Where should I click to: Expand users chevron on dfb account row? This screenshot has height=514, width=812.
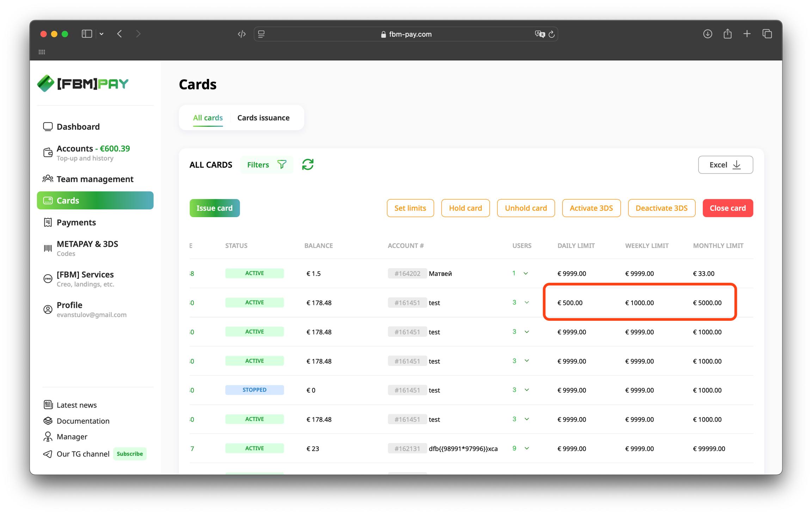[x=527, y=448]
